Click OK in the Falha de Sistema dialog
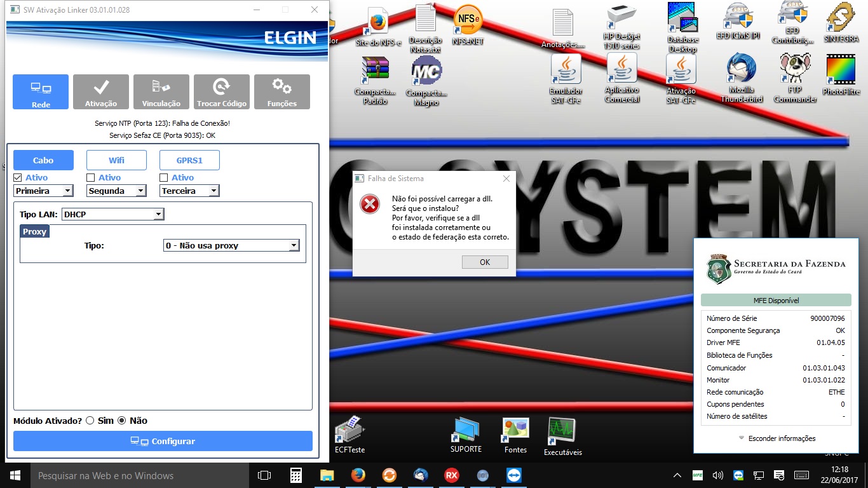The width and height of the screenshot is (868, 488). tap(485, 262)
